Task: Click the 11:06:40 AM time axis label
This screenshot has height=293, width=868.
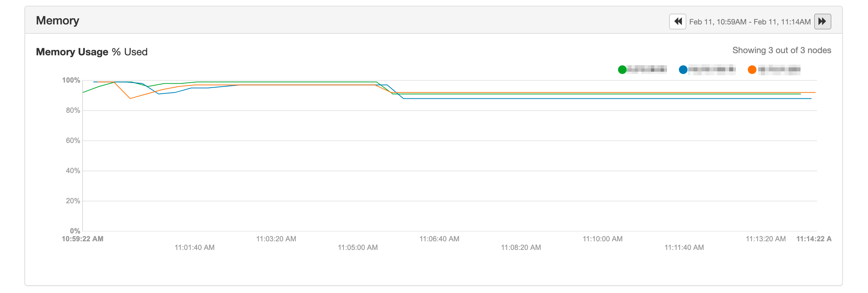Action: pos(439,239)
